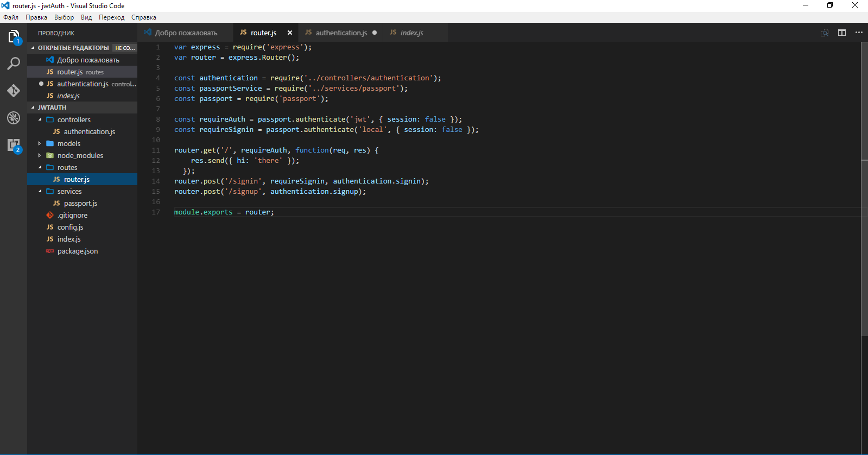Open the Справка menu
Viewport: 868px width, 455px height.
(x=144, y=17)
